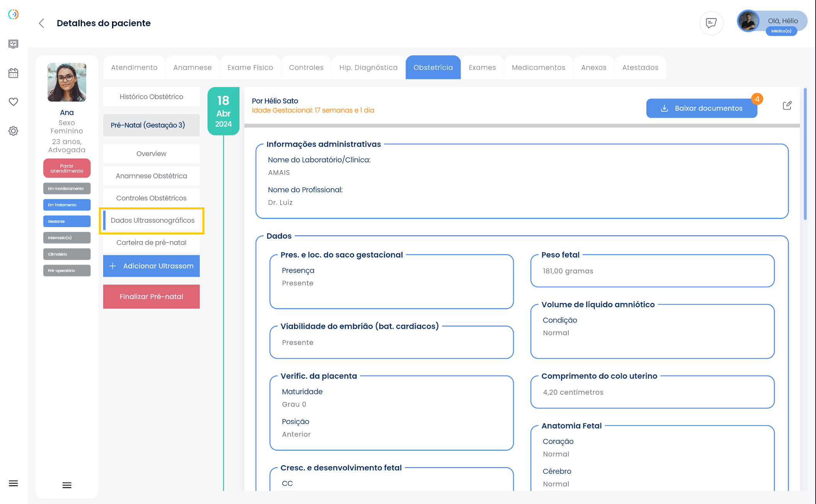Click the Detalhes do paciente heading
This screenshot has height=504, width=816.
104,23
